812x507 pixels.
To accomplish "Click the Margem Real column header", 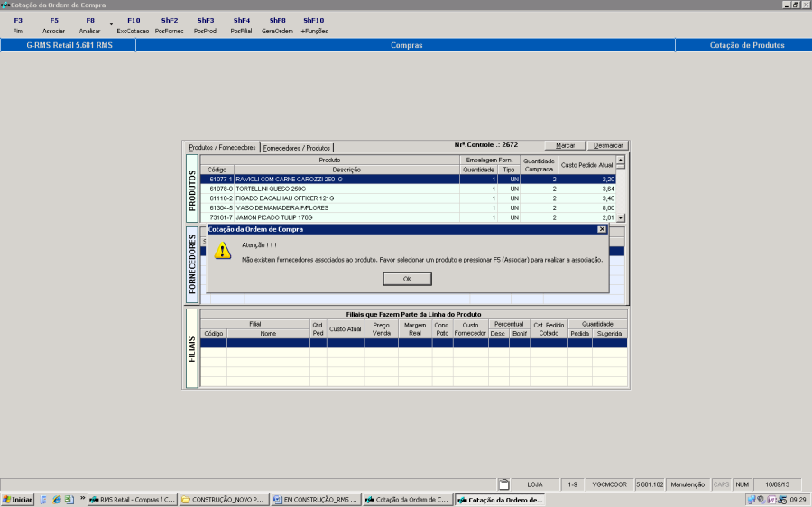I will 415,329.
